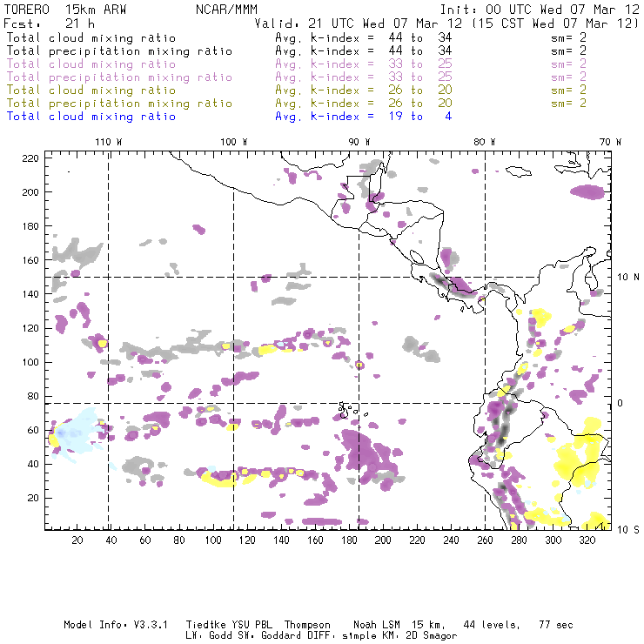Click black 'Total cloud mixing ratio' legend entry

coord(91,37)
